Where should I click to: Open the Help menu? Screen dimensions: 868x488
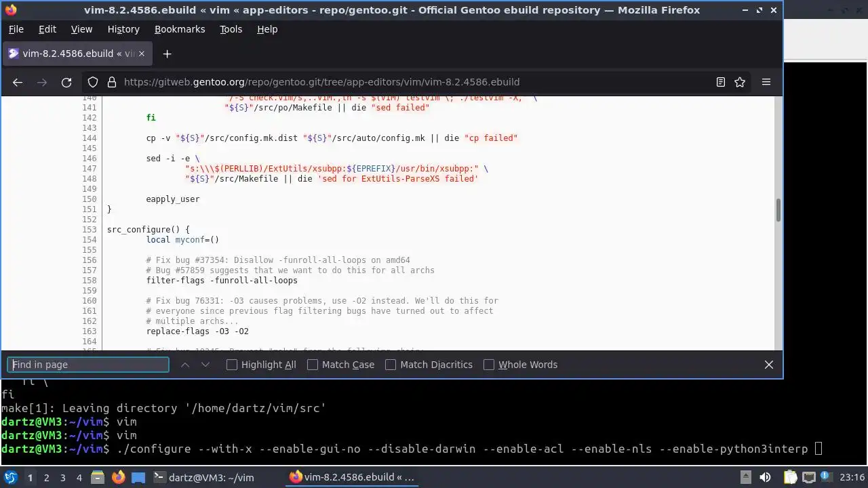(267, 29)
